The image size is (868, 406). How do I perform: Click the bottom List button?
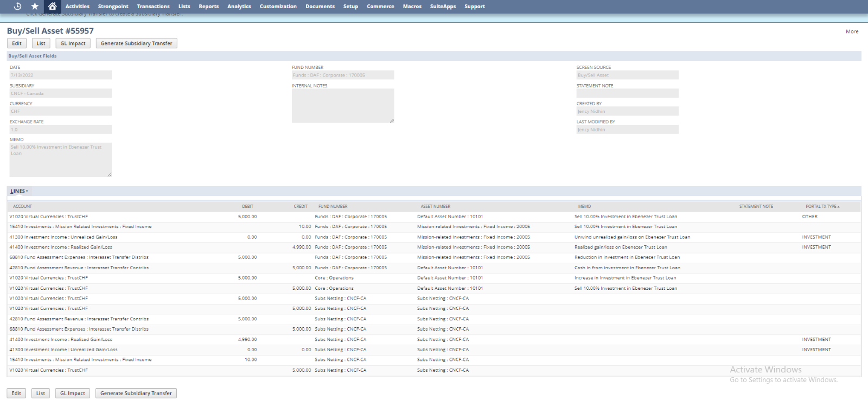pos(41,394)
